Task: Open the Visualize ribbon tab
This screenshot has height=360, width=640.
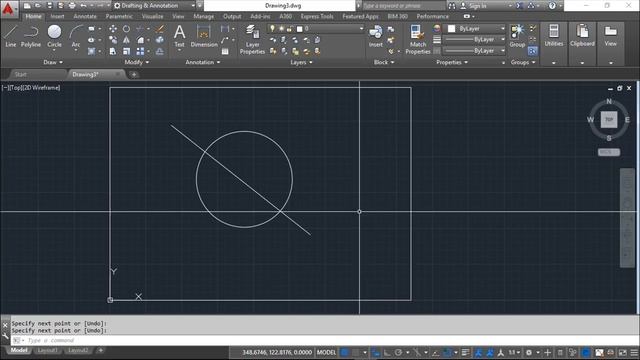Action: (x=152, y=16)
